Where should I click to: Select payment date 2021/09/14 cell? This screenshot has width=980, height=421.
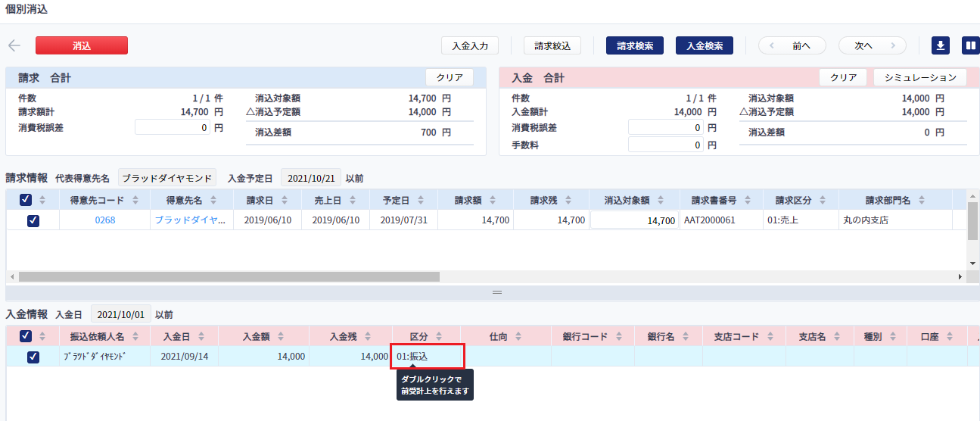[x=185, y=357]
